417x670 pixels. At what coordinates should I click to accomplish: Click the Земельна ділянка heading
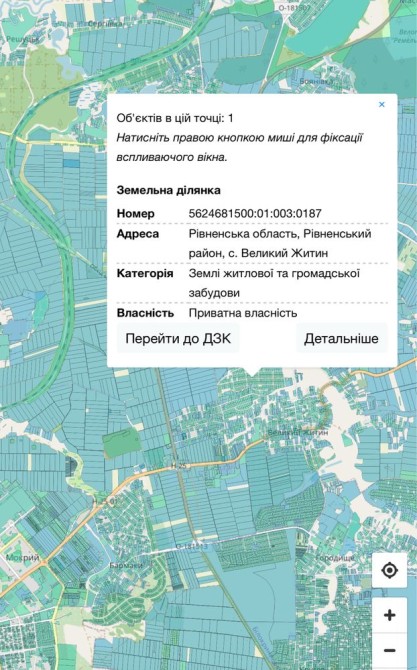168,190
